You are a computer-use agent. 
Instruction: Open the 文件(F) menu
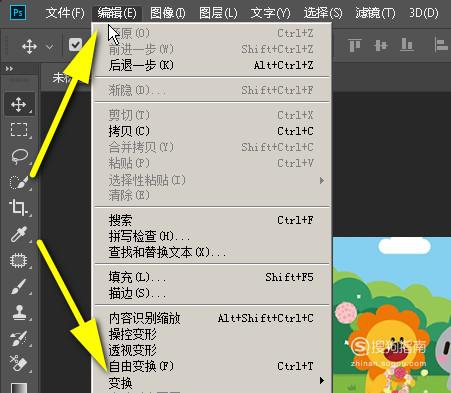(x=65, y=13)
